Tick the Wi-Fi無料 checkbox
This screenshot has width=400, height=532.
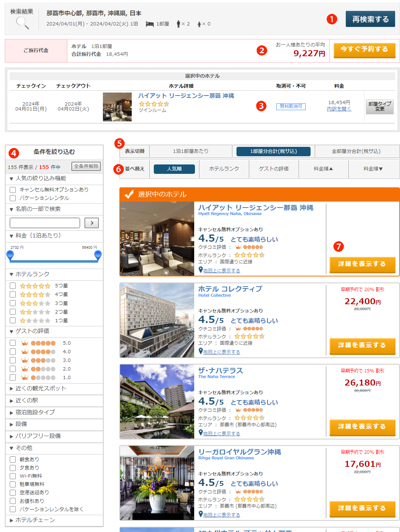[13, 476]
